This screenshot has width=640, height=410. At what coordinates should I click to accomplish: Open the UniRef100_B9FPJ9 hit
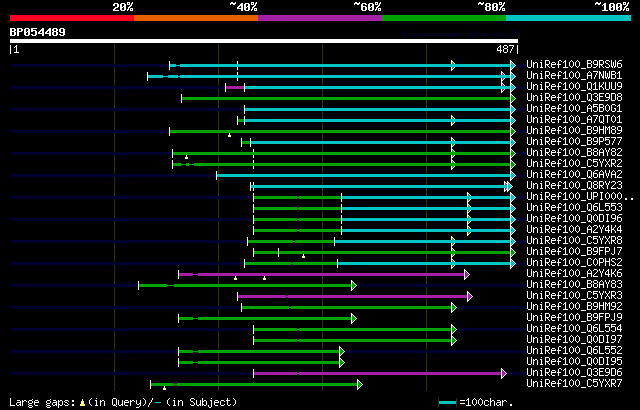pos(574,318)
